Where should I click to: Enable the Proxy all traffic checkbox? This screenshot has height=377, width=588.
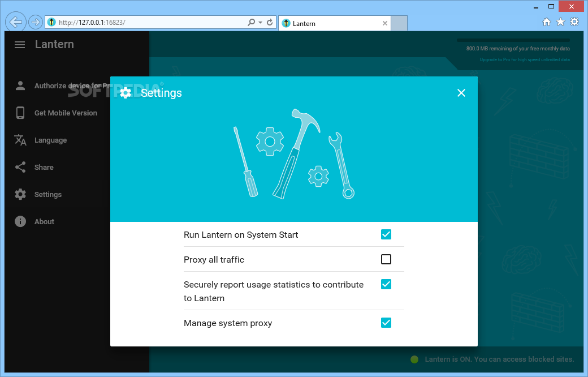pos(386,259)
